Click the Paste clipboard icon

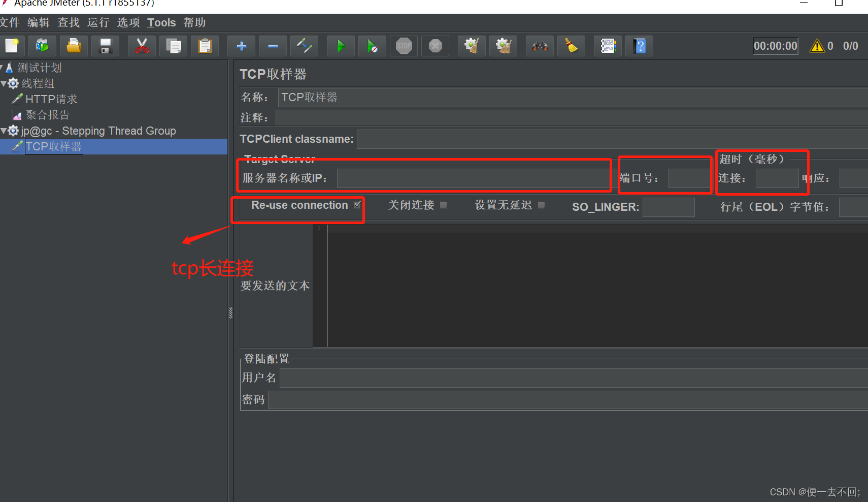[x=205, y=46]
